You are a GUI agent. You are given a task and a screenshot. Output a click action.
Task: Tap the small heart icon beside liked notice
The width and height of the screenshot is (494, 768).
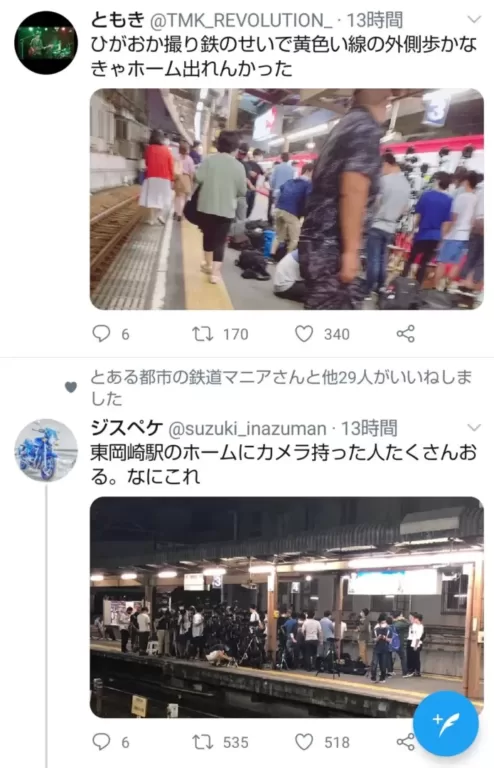(71, 387)
